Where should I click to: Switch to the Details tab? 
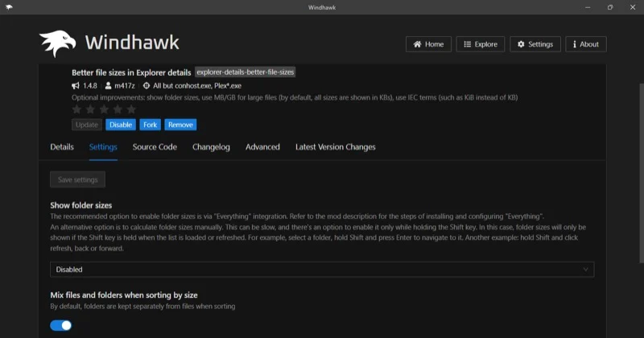(62, 147)
